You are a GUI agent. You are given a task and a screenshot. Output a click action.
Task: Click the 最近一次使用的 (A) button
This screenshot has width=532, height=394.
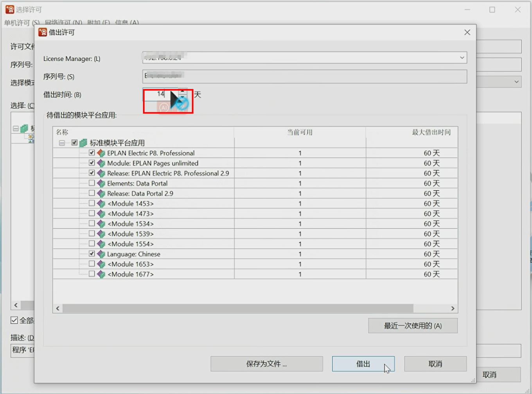pyautogui.click(x=413, y=326)
